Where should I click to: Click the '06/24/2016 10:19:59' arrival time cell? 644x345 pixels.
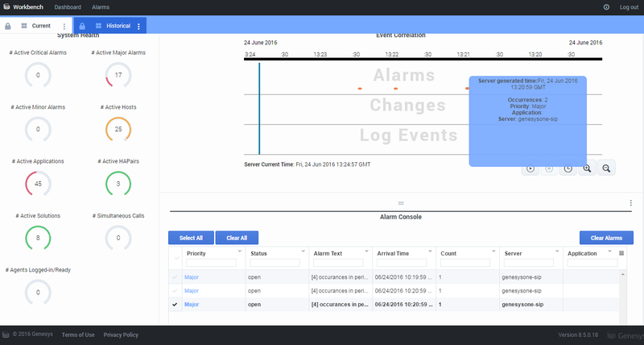pyautogui.click(x=403, y=277)
